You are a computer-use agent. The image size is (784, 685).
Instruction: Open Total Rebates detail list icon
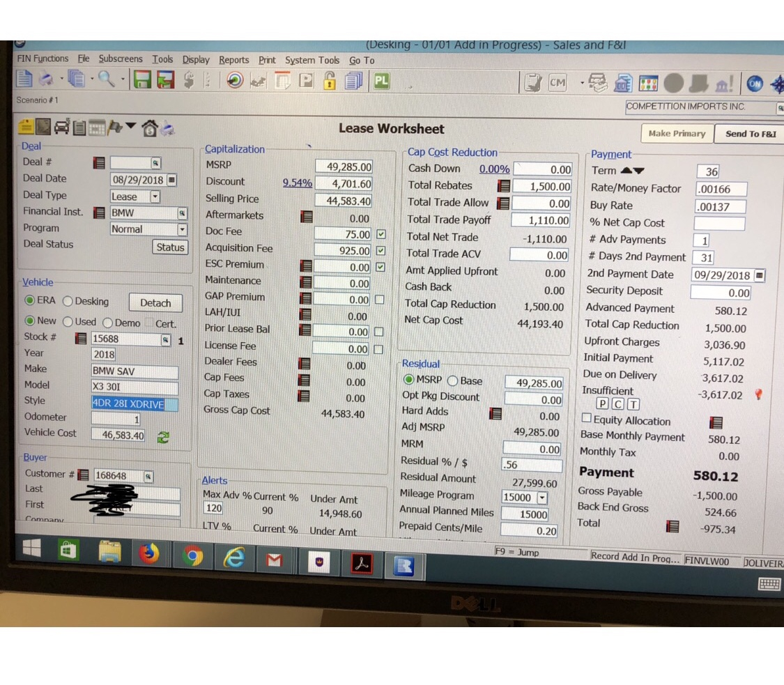coord(503,186)
